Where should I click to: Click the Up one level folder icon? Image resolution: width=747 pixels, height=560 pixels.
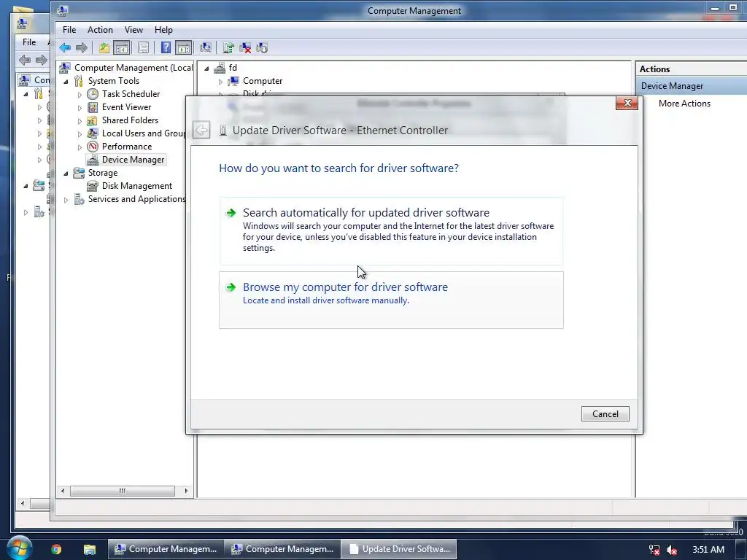(x=104, y=47)
